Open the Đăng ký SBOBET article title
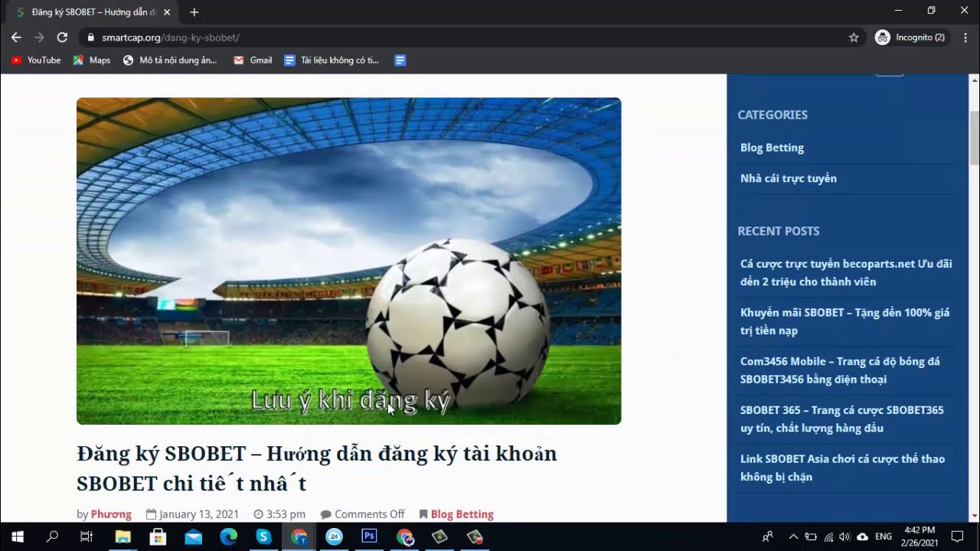Viewport: 980px width, 551px height. 317,468
